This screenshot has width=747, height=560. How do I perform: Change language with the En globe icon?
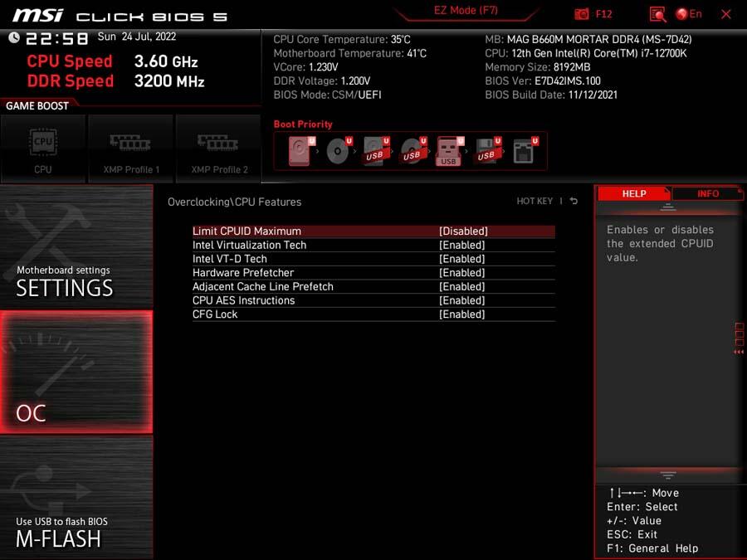tap(689, 14)
